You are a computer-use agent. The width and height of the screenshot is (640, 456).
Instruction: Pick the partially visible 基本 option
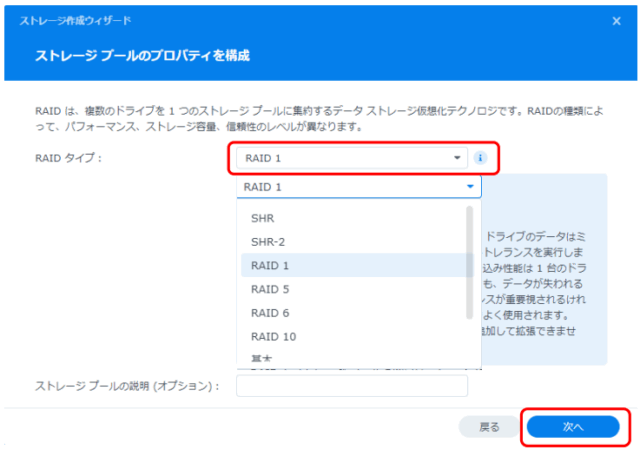click(x=264, y=358)
